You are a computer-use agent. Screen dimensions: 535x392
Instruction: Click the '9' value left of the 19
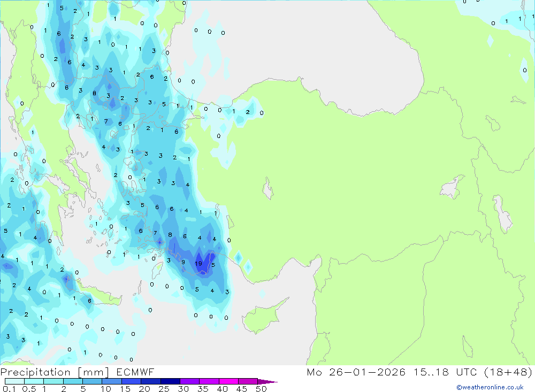[x=183, y=262]
